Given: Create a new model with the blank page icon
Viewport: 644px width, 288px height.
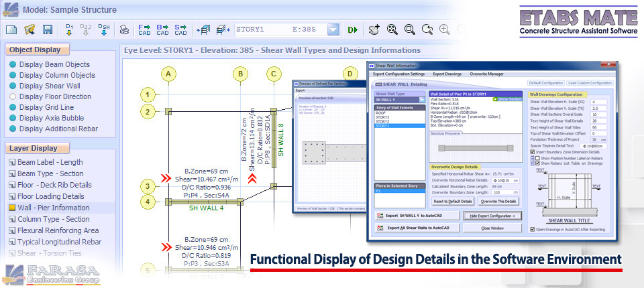Looking at the screenshot, I should click(x=11, y=29).
